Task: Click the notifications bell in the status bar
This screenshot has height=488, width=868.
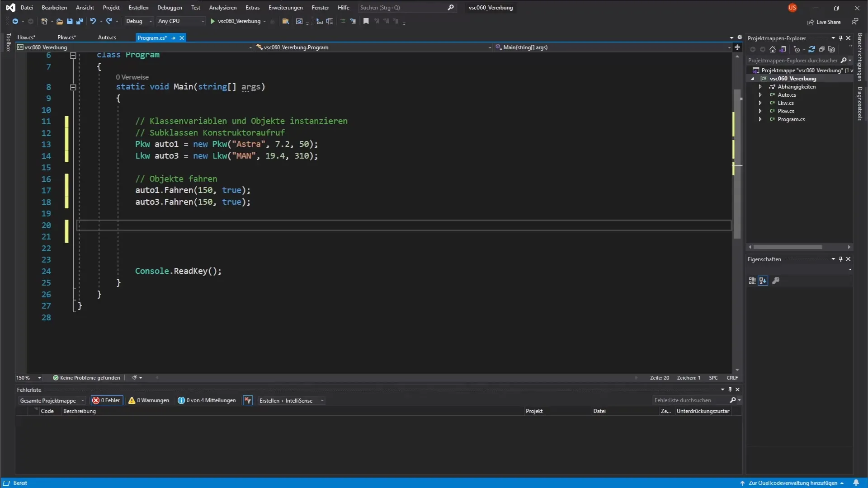Action: point(856,483)
